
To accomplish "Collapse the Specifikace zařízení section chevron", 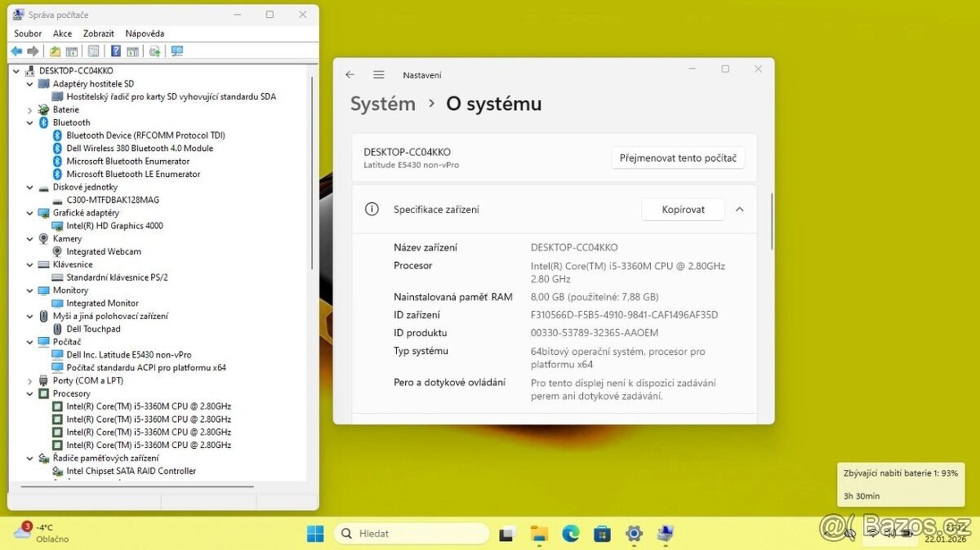I will 739,209.
